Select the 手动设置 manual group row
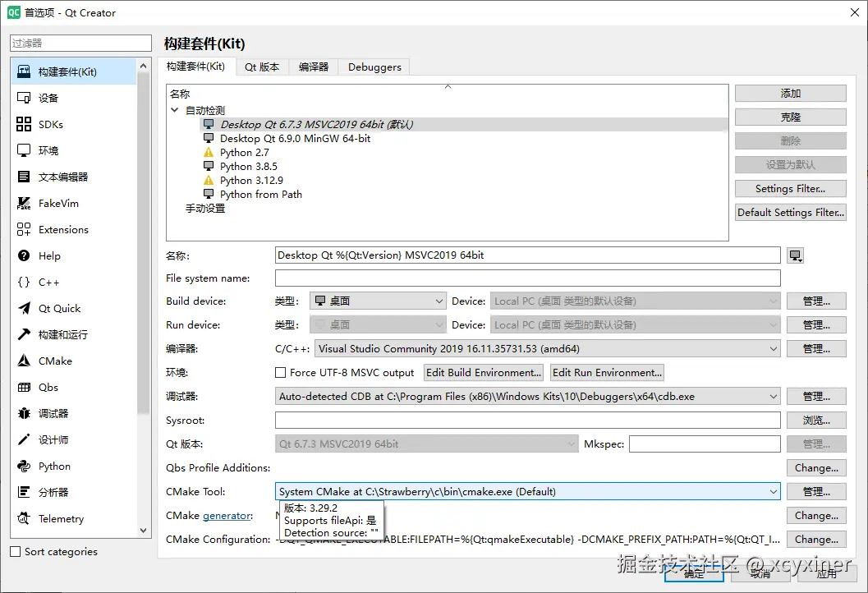This screenshot has height=593, width=868. 204,208
